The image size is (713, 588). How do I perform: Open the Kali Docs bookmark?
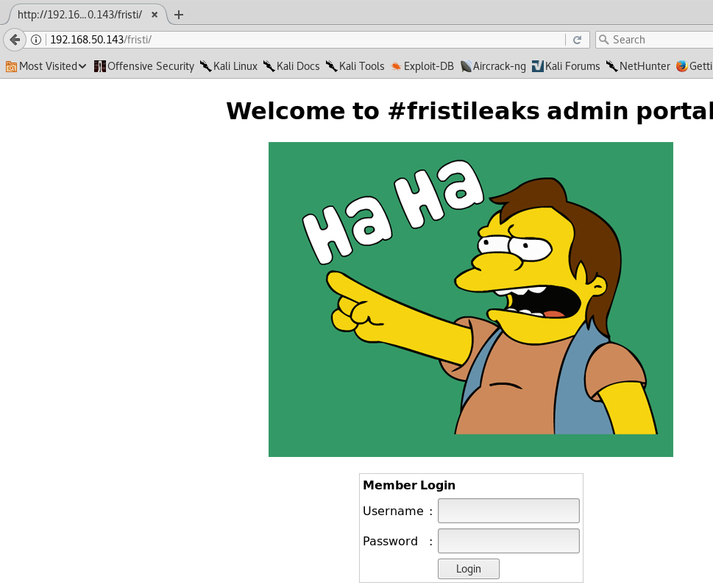pos(291,66)
